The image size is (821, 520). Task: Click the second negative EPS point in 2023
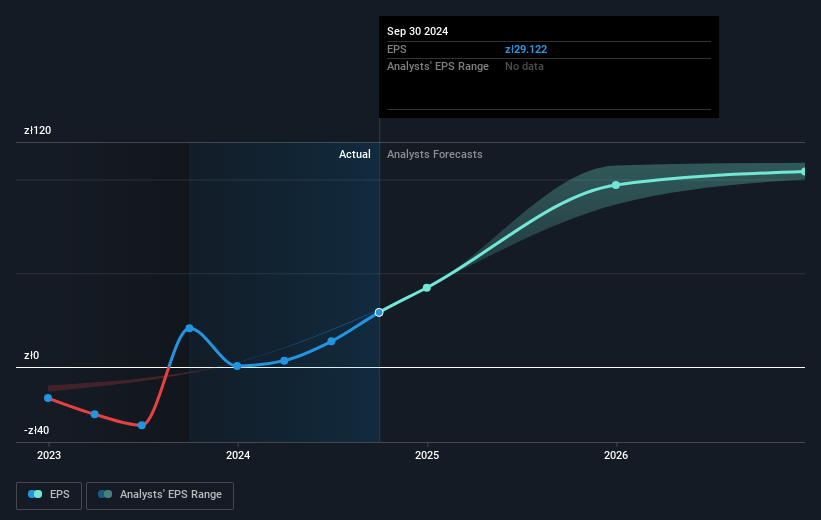tap(95, 414)
